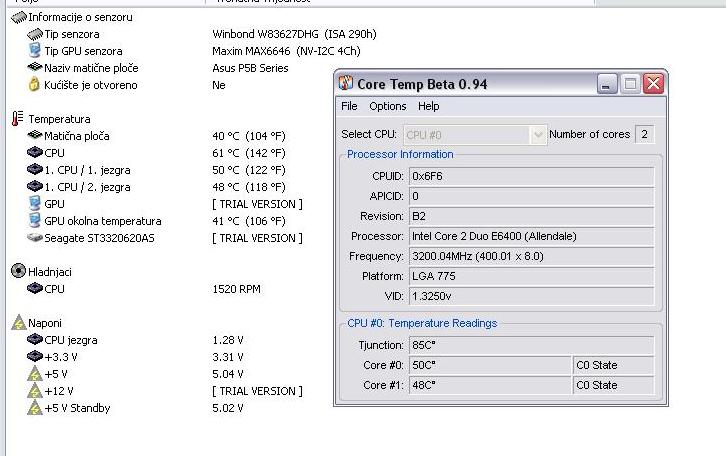Click the CPUID value field 0x6F6
Image resolution: width=726 pixels, height=456 pixels.
(532, 176)
